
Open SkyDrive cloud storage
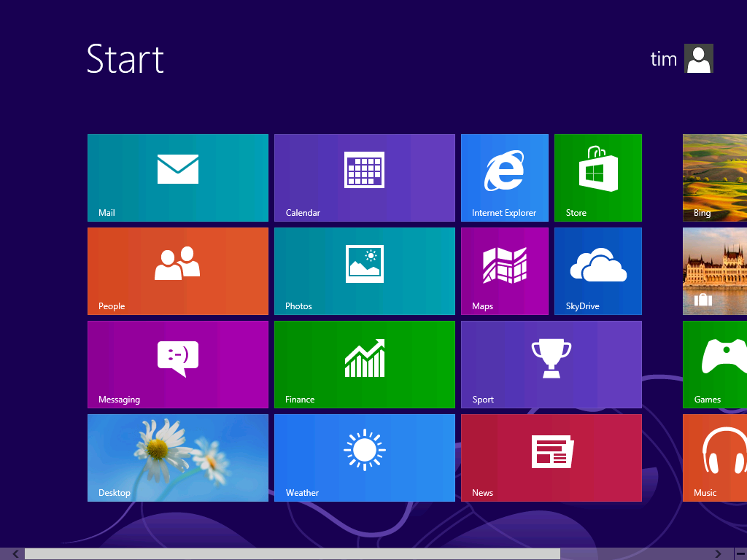(x=597, y=271)
